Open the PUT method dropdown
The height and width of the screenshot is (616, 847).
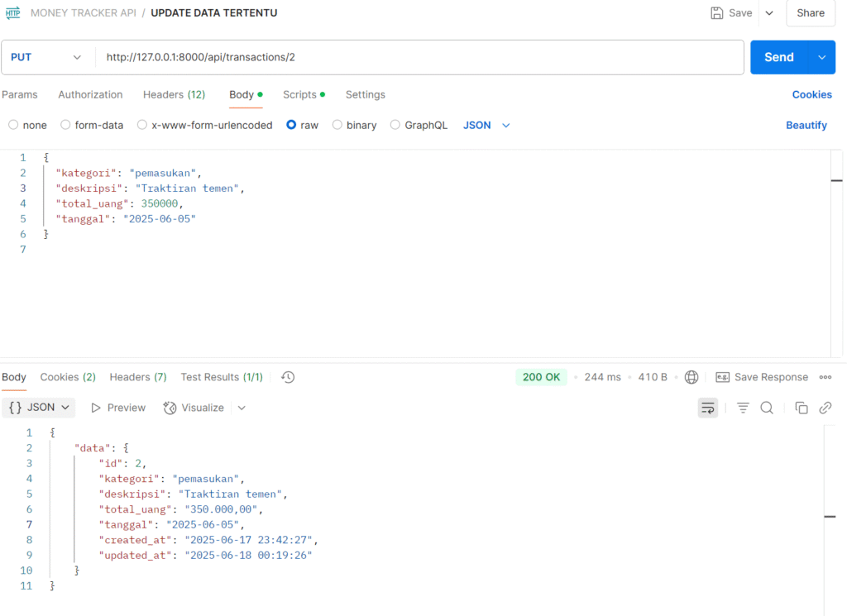[46, 57]
